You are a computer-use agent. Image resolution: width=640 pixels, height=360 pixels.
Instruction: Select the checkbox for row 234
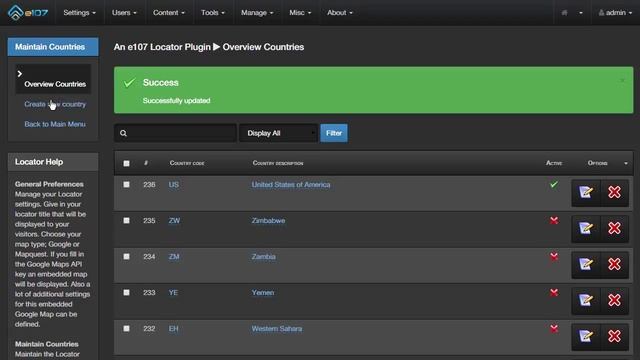tap(127, 256)
